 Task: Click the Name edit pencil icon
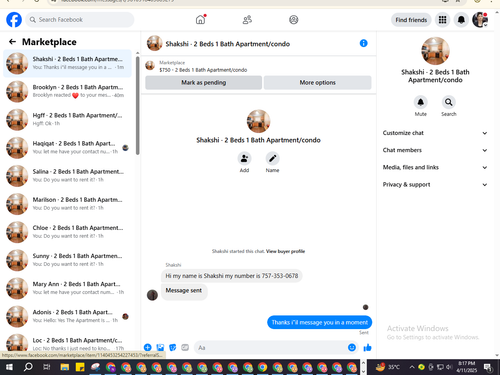pyautogui.click(x=272, y=158)
